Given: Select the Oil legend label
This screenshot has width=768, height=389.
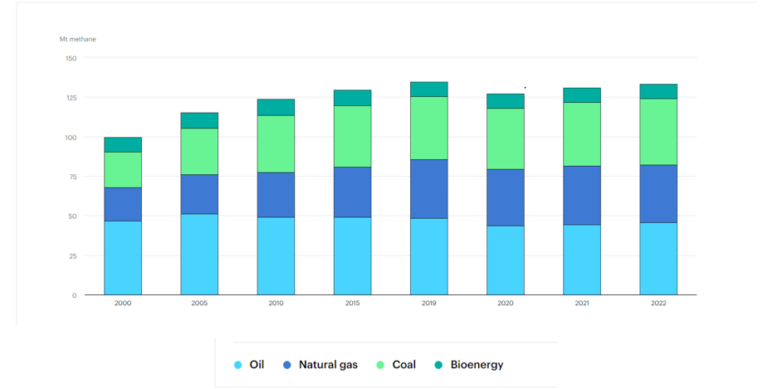Looking at the screenshot, I should pos(257,365).
